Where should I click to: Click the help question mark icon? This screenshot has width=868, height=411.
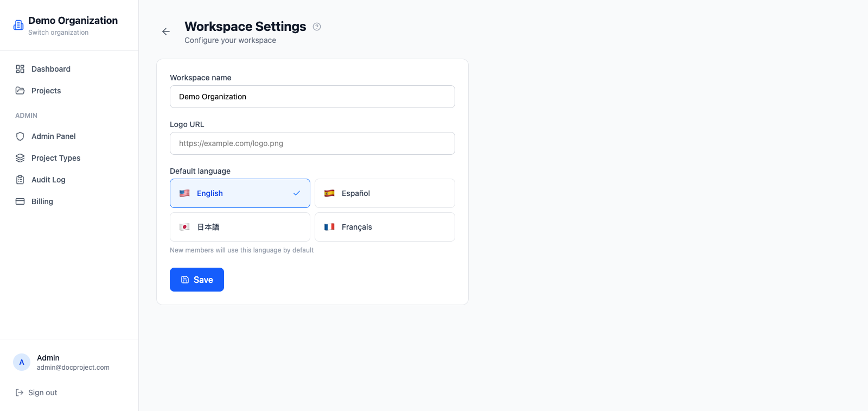pos(317,27)
